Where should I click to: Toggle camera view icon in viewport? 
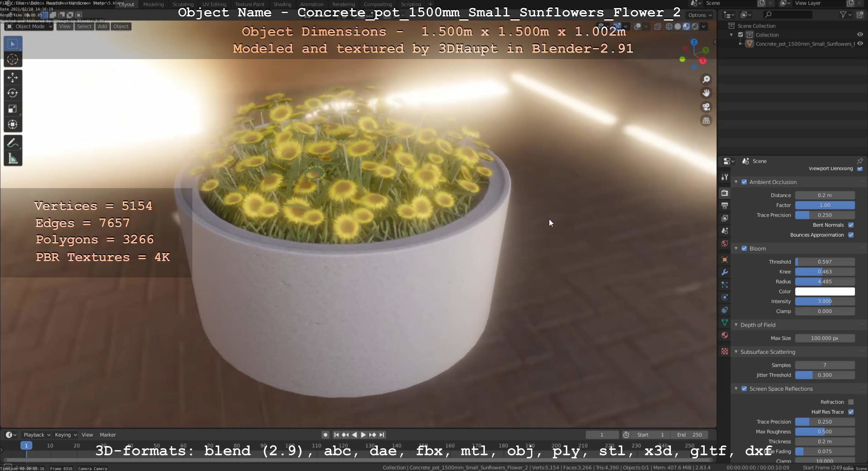pyautogui.click(x=706, y=107)
